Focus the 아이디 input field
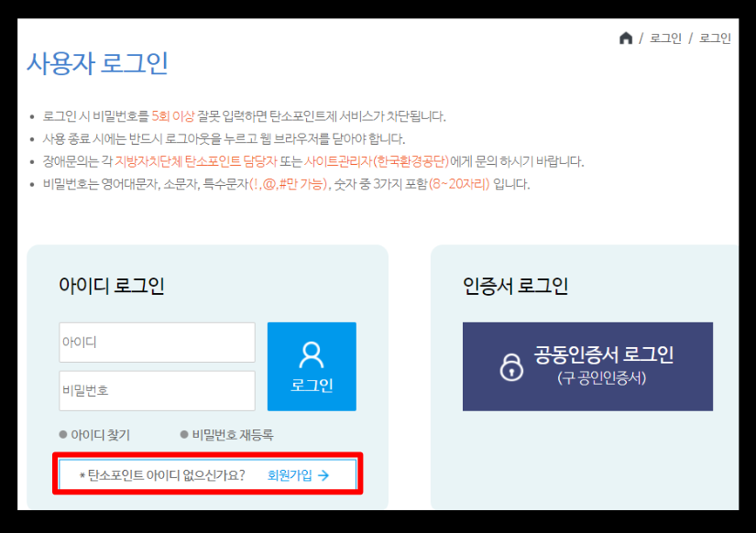This screenshot has height=533, width=756. tap(158, 343)
